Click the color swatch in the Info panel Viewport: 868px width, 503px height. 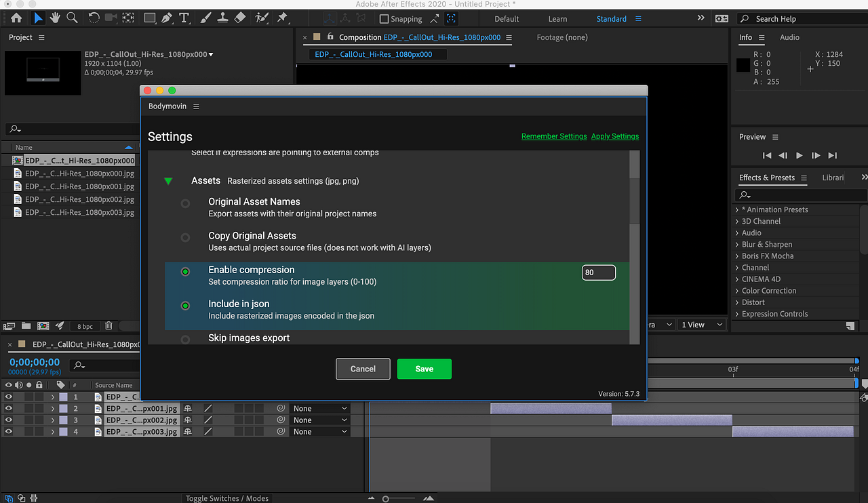pos(743,64)
